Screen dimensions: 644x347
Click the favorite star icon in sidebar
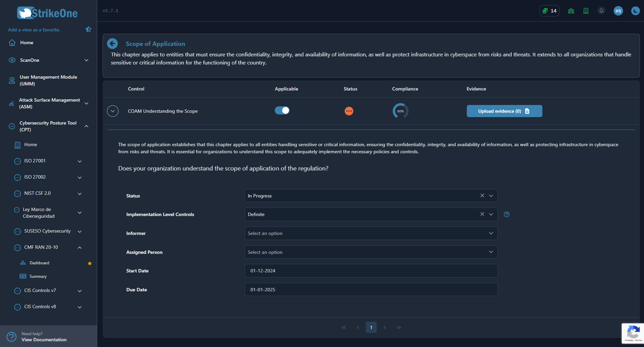click(x=88, y=29)
